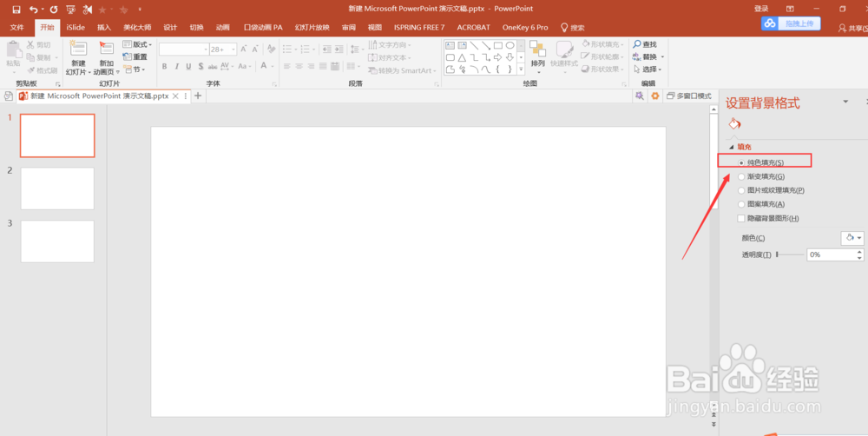Click the multi-window mode (多窗口模式) button
868x436 pixels.
689,96
